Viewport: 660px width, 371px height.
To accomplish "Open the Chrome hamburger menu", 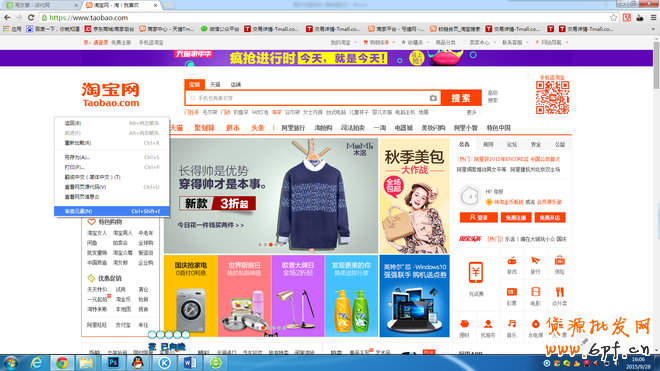I will 653,18.
